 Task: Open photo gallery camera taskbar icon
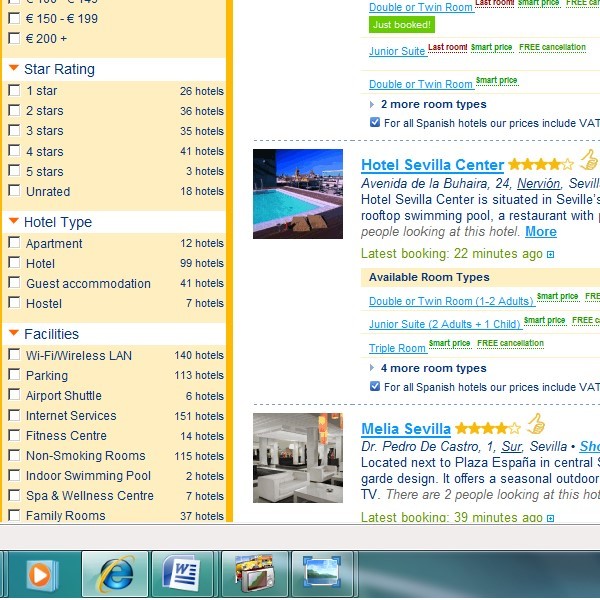254,574
